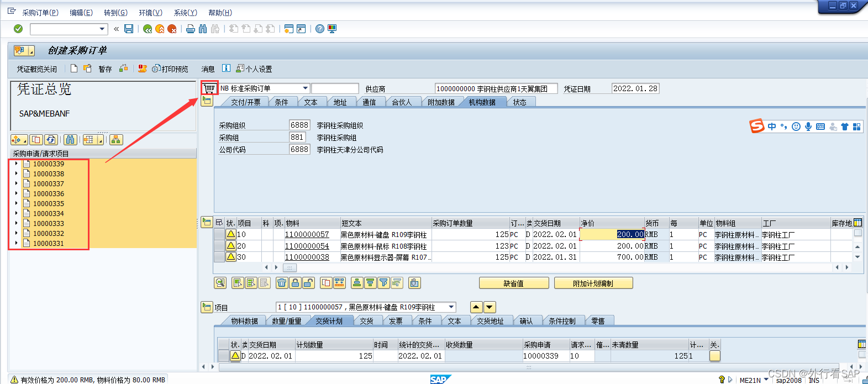
Task: Switch to the 交付/开票 header tab
Action: point(246,102)
